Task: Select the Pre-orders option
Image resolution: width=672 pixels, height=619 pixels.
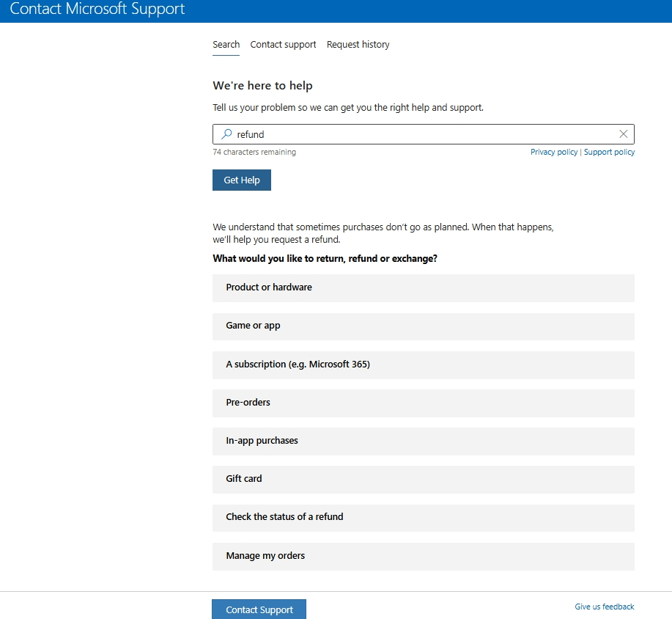Action: pos(424,403)
